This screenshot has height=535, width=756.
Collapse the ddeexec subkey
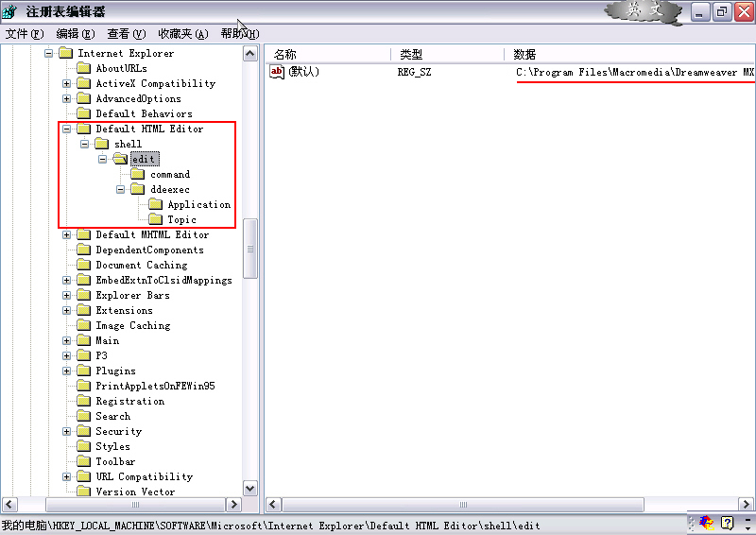click(x=122, y=189)
